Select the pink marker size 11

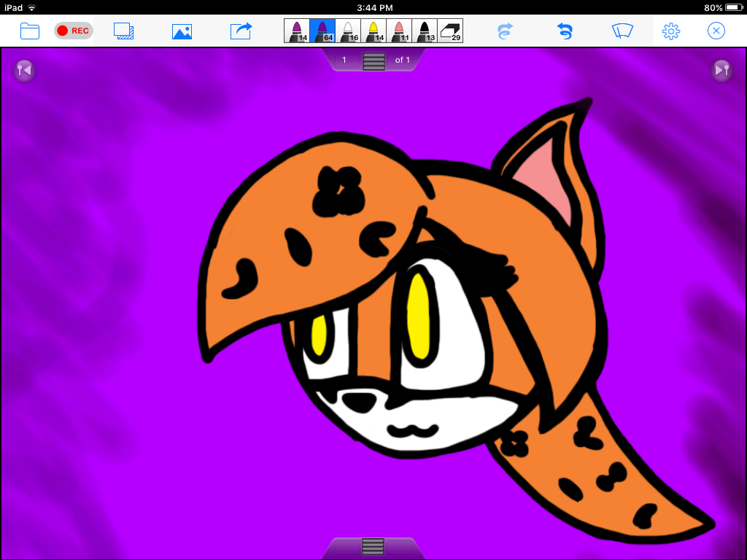click(x=399, y=31)
